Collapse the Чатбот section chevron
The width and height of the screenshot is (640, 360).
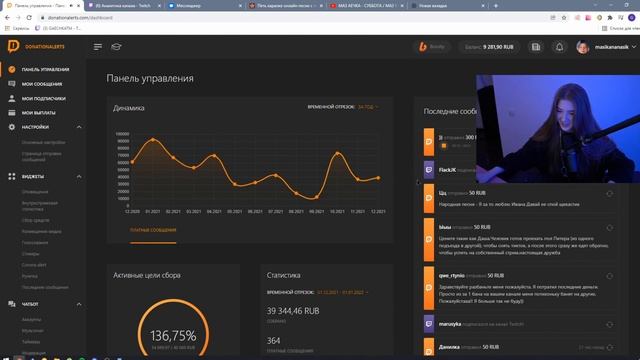(79, 304)
